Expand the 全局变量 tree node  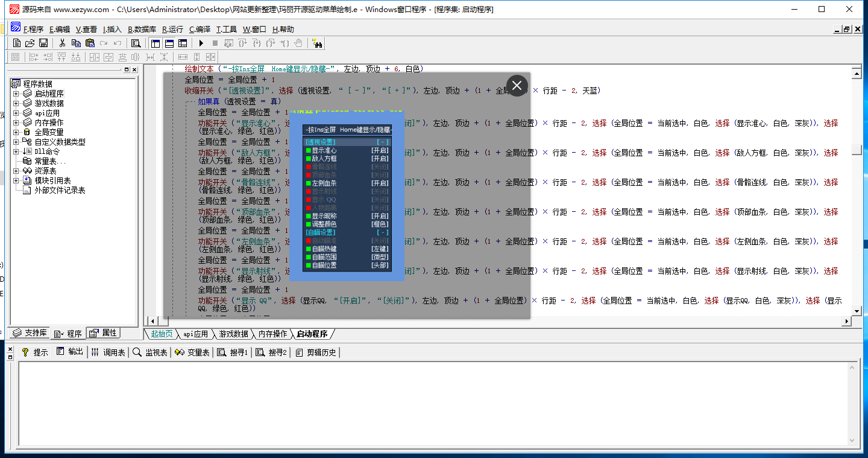pyautogui.click(x=16, y=132)
